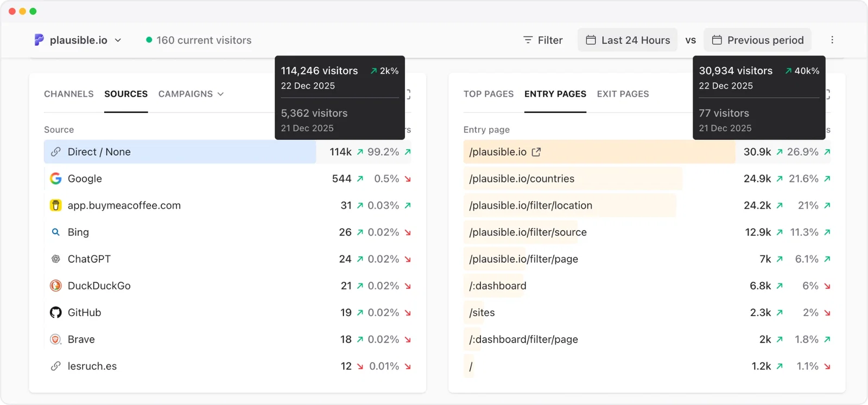Click the 6.8k visitors value
The height and width of the screenshot is (405, 868).
[761, 286]
